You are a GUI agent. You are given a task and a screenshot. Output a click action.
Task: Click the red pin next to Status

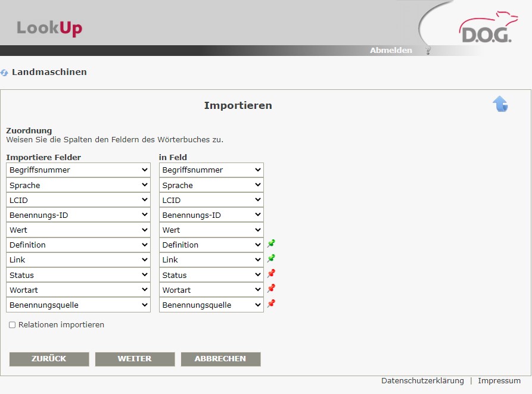(x=271, y=274)
